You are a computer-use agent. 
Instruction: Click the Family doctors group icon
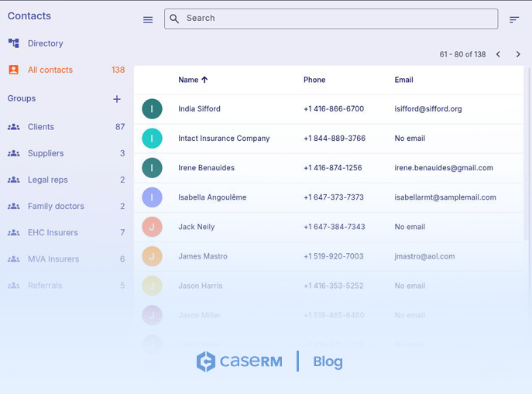click(x=14, y=206)
